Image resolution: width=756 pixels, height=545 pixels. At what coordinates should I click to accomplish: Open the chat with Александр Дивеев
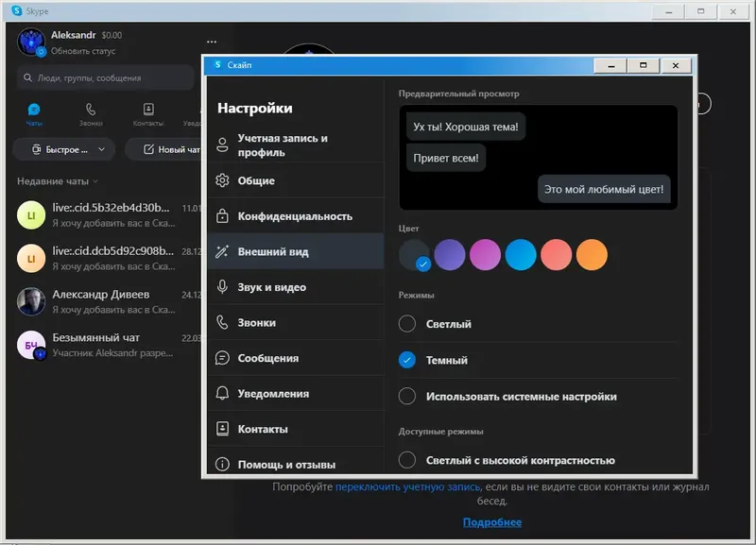94,302
